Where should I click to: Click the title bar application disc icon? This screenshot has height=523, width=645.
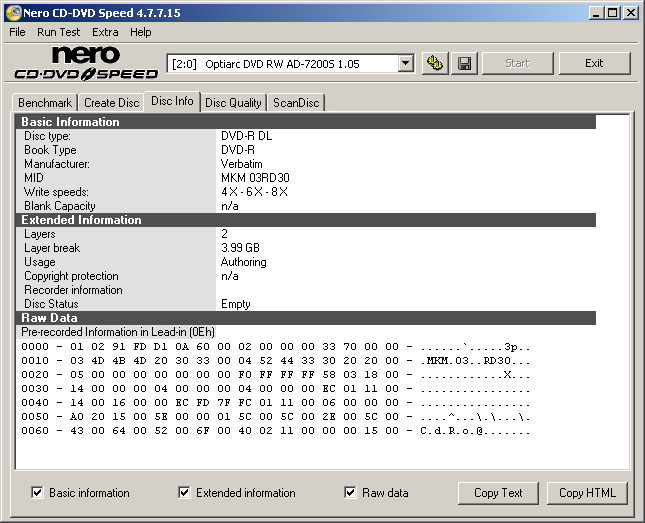coord(12,12)
